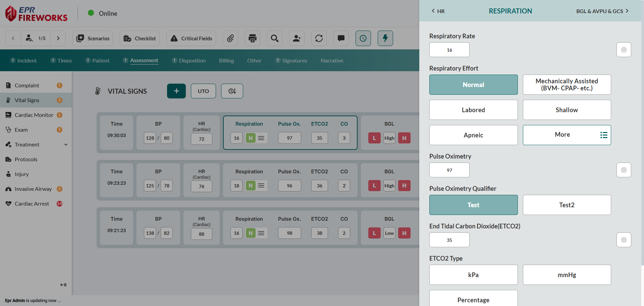Viewport: 644px width, 306px height.
Task: Click the paperclip attachment icon
Action: point(230,38)
